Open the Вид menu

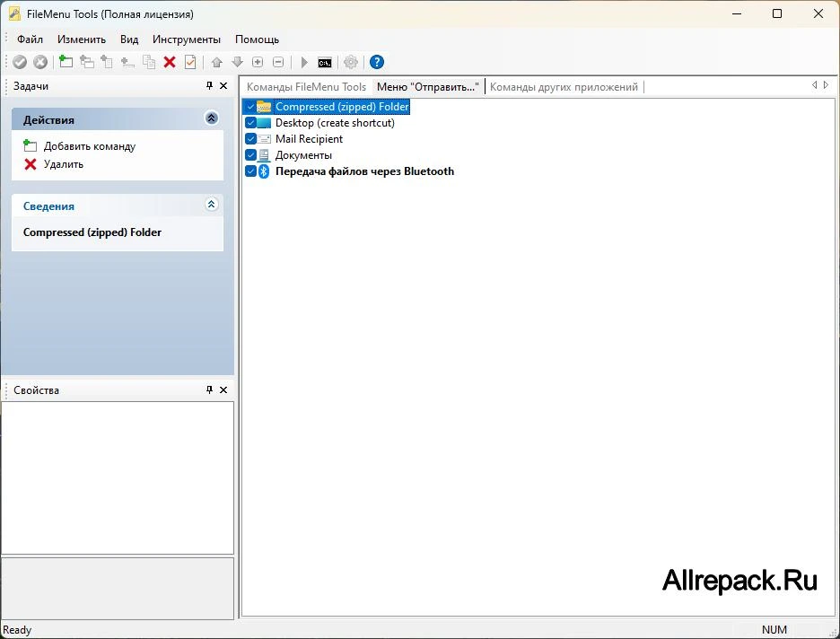129,39
